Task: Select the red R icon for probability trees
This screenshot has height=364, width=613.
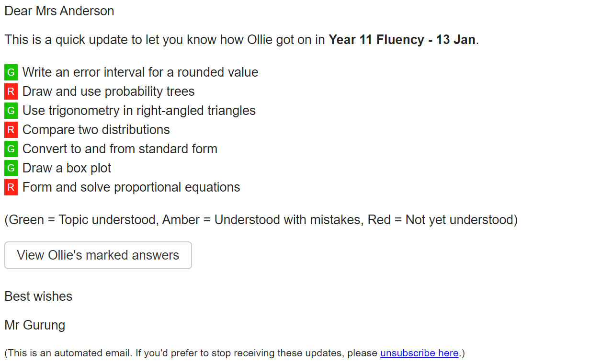Action: click(11, 91)
